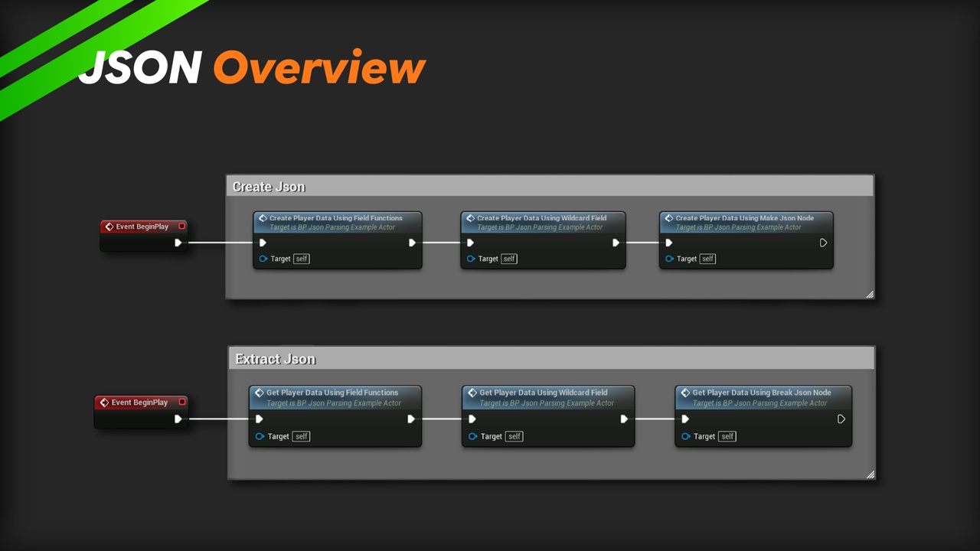The width and height of the screenshot is (980, 551).
Task: Click the self box on Create Player Data Using Field Functions
Action: click(302, 259)
